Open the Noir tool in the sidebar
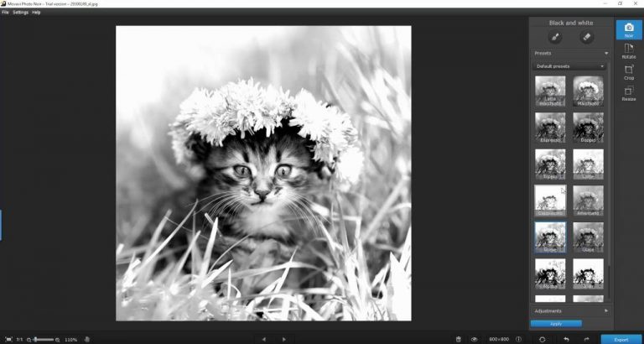 [629, 30]
